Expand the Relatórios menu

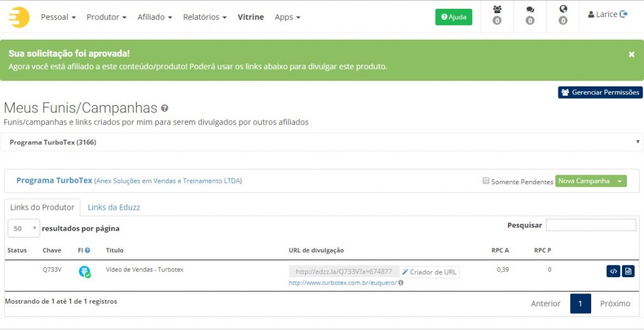point(204,17)
